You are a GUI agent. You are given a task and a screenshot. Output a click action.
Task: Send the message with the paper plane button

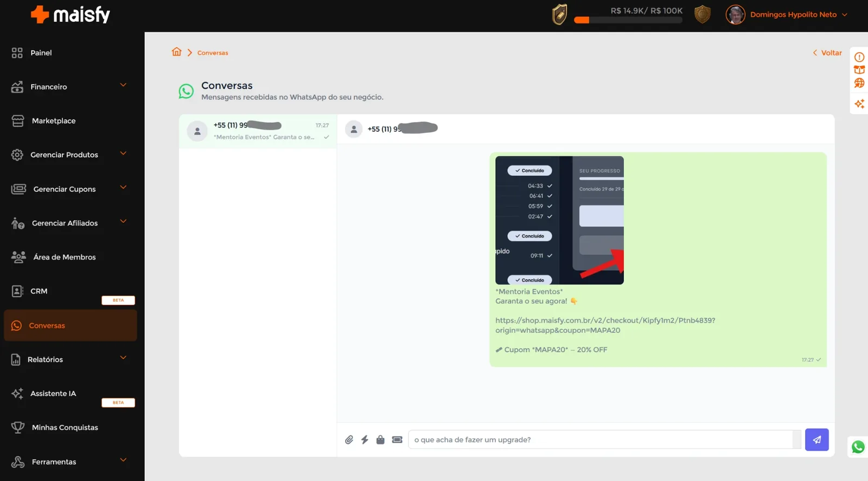[x=816, y=440]
